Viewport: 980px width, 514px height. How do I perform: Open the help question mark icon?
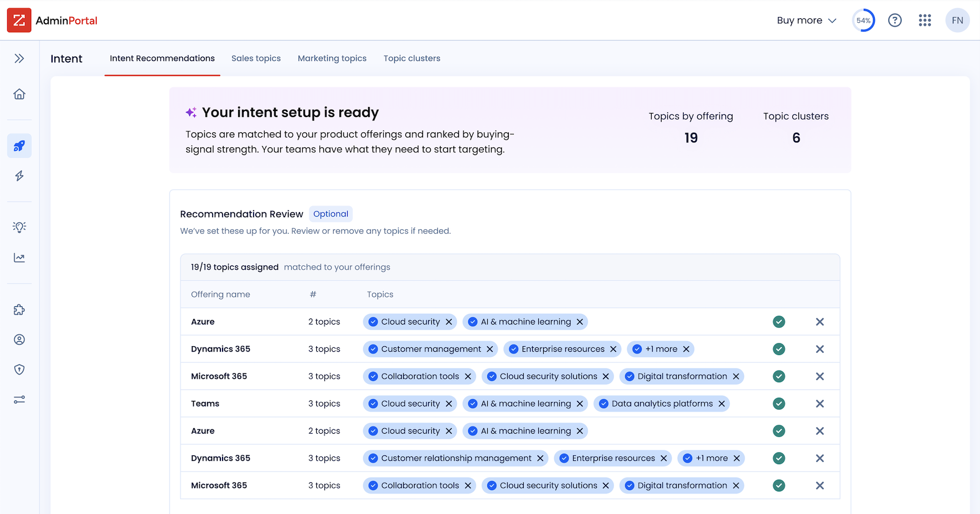coord(895,20)
